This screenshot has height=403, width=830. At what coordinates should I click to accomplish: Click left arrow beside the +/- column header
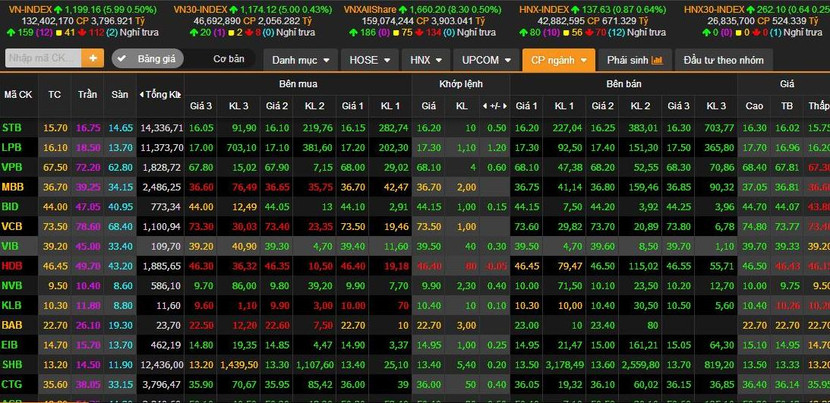[484, 105]
